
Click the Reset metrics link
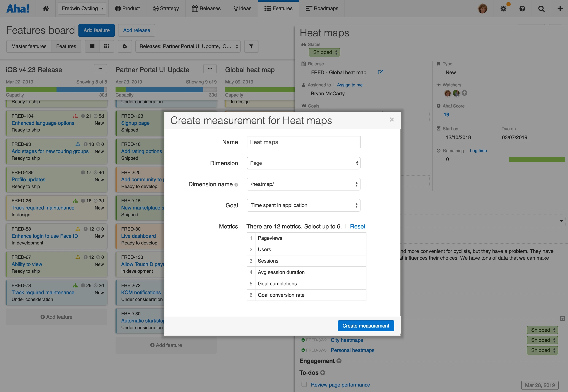[357, 227]
